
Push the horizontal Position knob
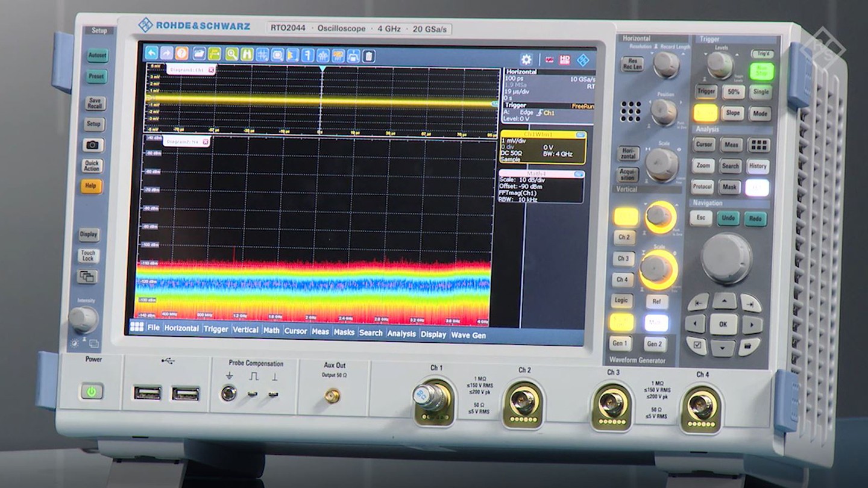coord(664,112)
